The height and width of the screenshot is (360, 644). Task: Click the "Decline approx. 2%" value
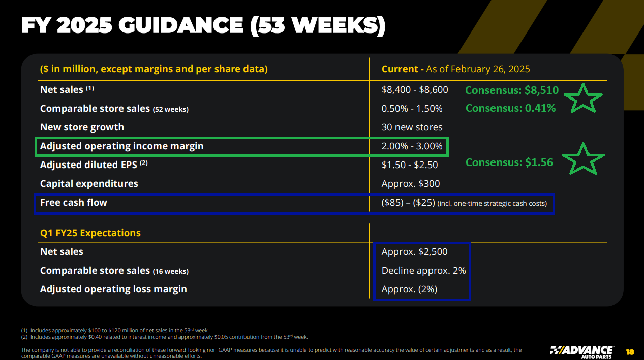click(423, 271)
